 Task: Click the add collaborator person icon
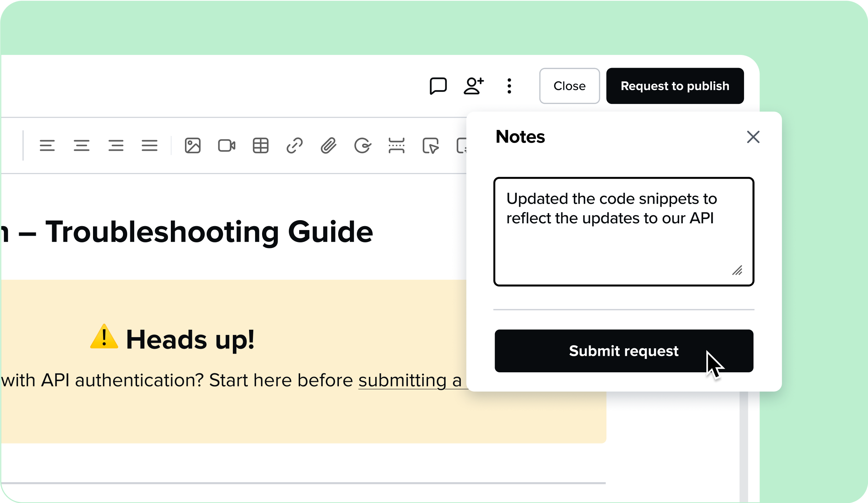pos(473,86)
